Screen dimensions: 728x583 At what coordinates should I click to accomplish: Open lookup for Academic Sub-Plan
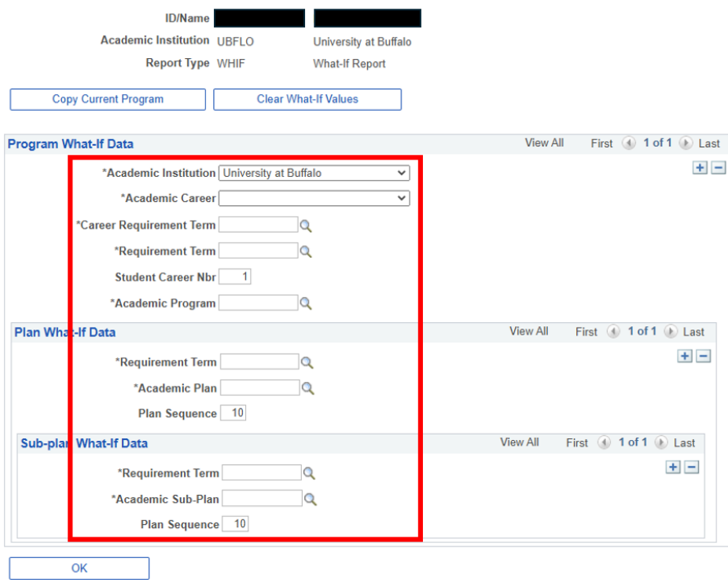click(x=310, y=500)
